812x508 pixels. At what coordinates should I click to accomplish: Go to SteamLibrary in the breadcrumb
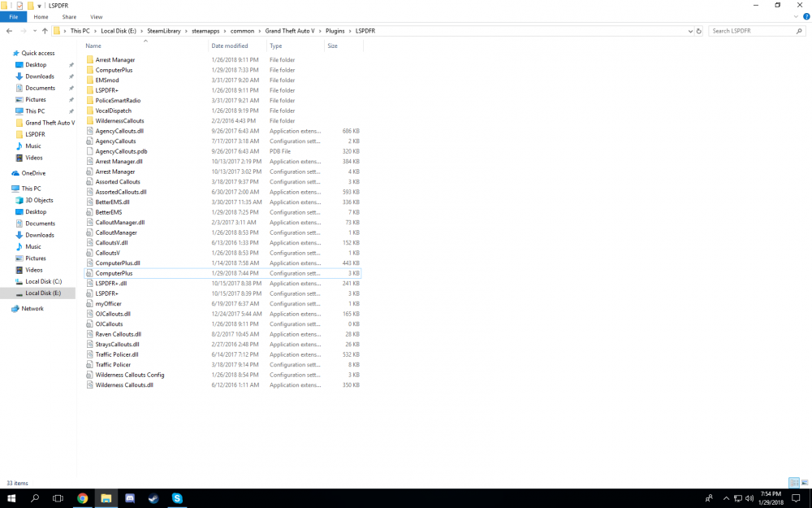164,31
